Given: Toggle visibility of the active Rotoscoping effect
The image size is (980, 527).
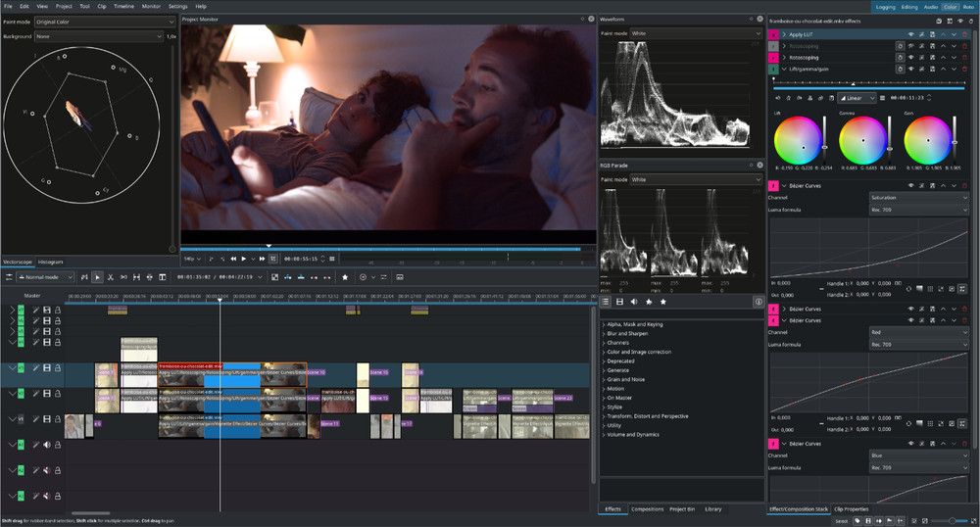Looking at the screenshot, I should click(910, 58).
